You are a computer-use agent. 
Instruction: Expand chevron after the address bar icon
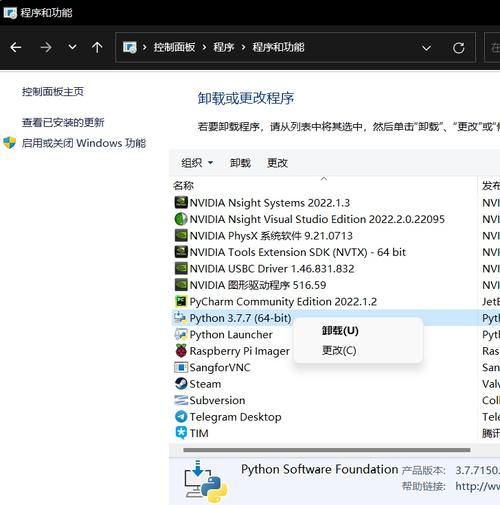(144, 47)
